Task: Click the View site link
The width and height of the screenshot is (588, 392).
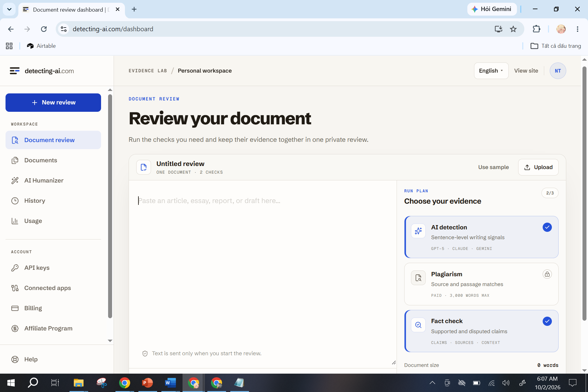Action: point(526,71)
